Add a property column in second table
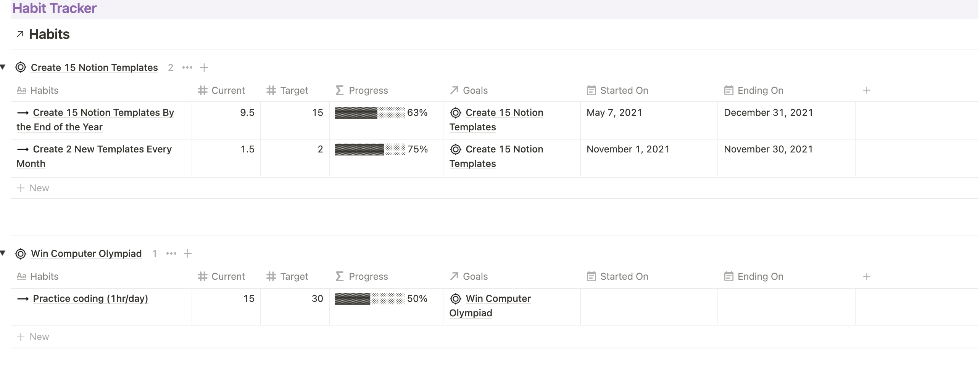 866,277
